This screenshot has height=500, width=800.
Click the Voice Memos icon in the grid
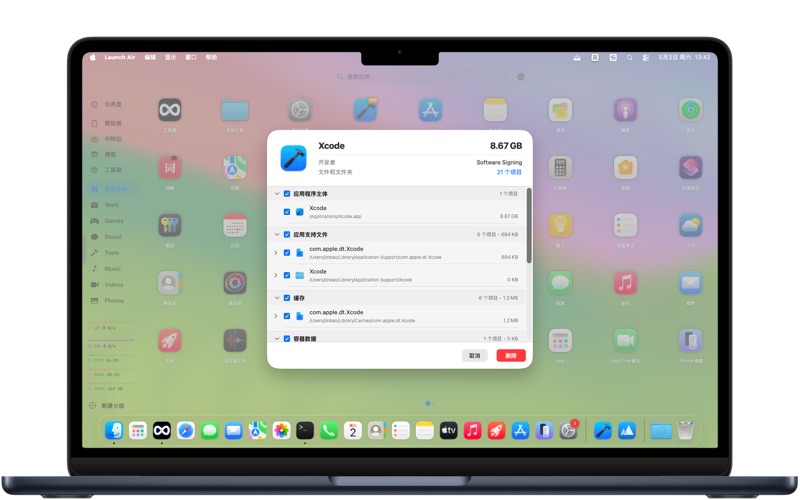(235, 340)
